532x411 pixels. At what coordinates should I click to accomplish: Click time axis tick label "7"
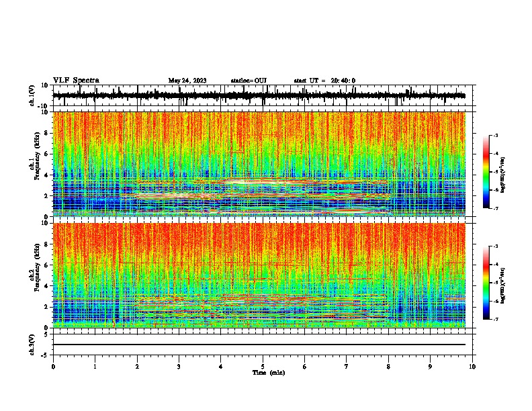(x=347, y=367)
